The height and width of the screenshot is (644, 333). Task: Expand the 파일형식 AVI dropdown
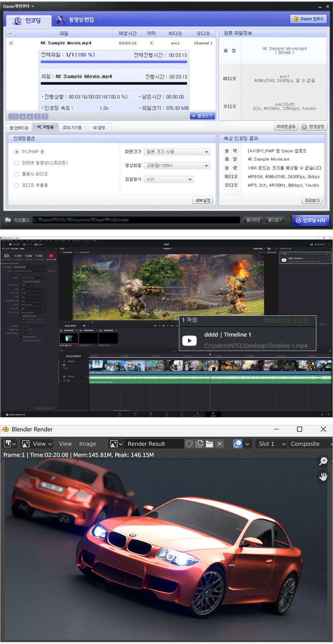(x=169, y=179)
